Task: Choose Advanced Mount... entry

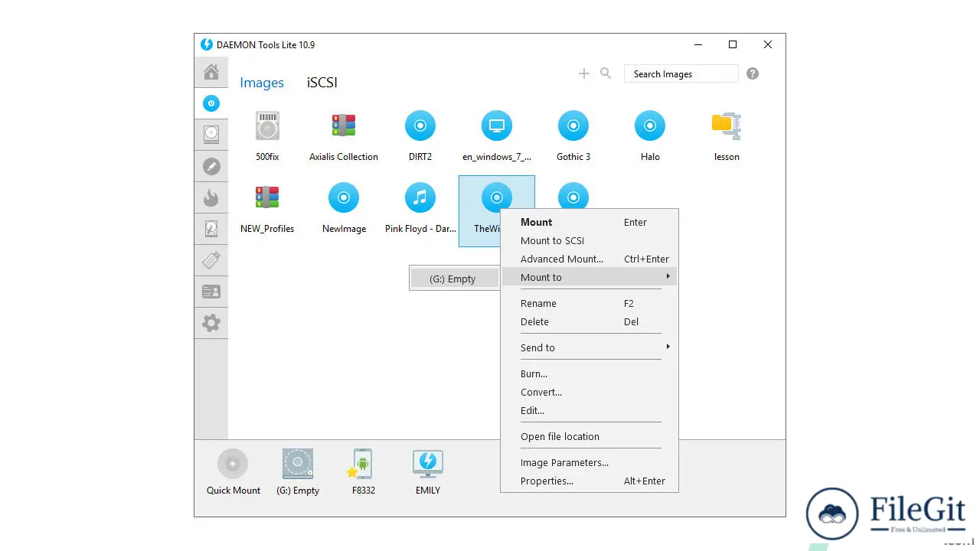Action: click(590, 259)
